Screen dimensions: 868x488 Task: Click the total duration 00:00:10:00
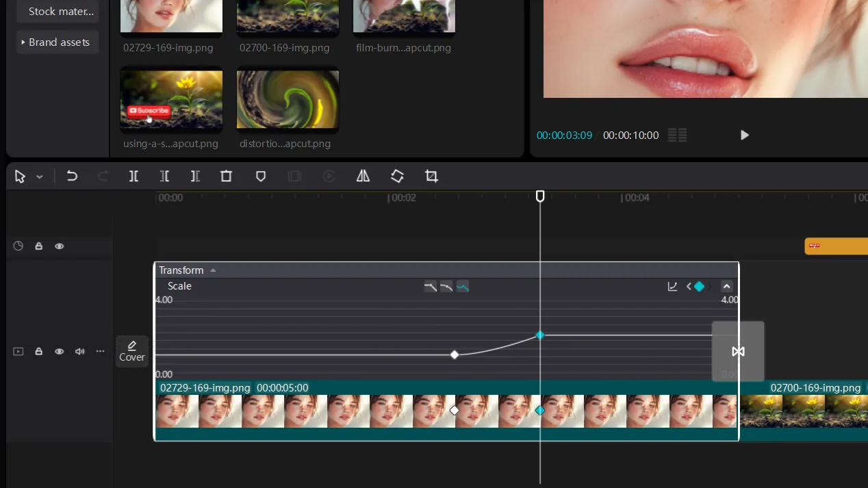pos(630,136)
